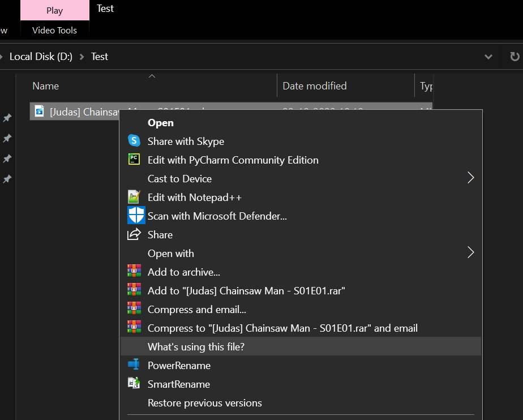Select What's using this file entry
The height and width of the screenshot is (420, 523).
[x=196, y=346]
